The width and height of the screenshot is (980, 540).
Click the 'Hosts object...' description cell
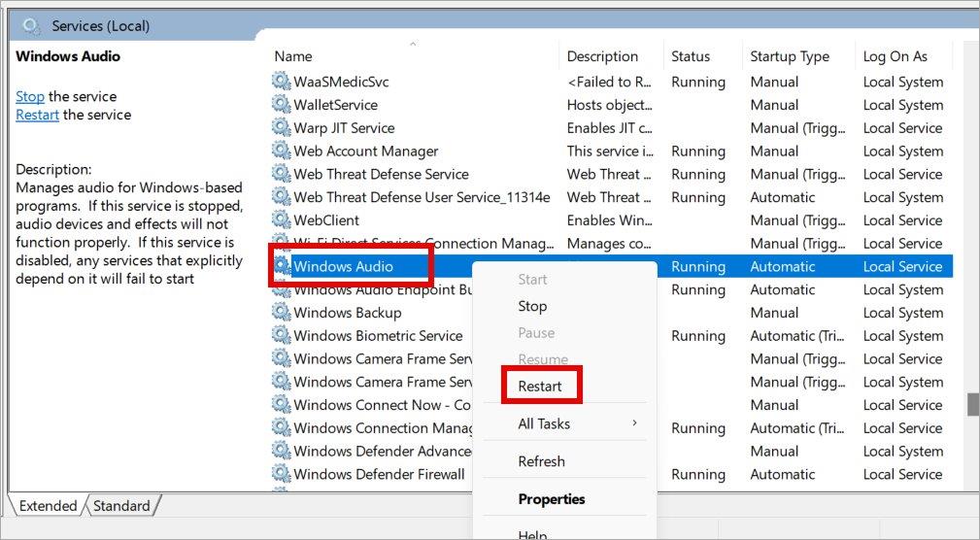pyautogui.click(x=609, y=105)
